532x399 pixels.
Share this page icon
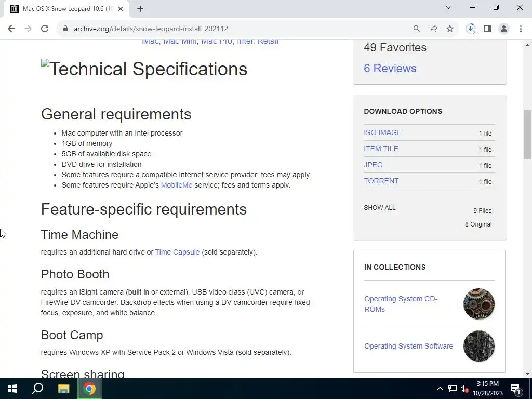pos(433,29)
